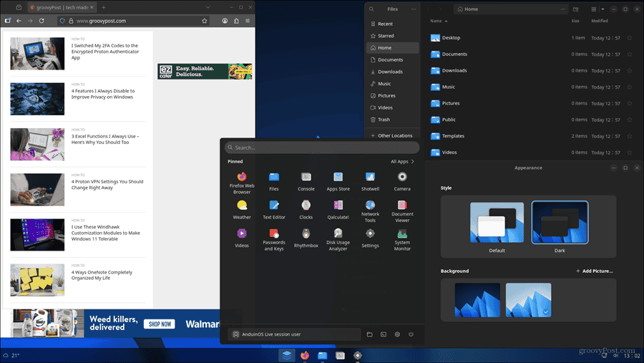Open the Files icon on taskbar
644x363 pixels.
pos(323,356)
